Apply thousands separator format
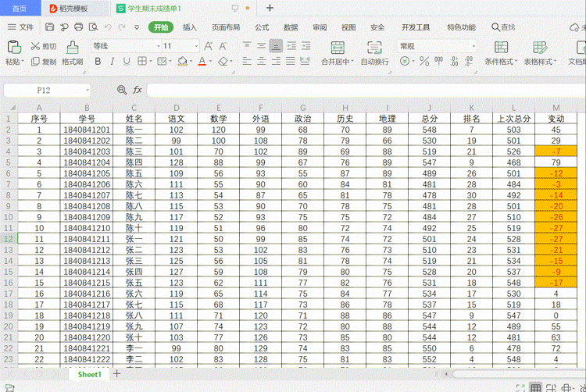This screenshot has width=586, height=392. 439,61
